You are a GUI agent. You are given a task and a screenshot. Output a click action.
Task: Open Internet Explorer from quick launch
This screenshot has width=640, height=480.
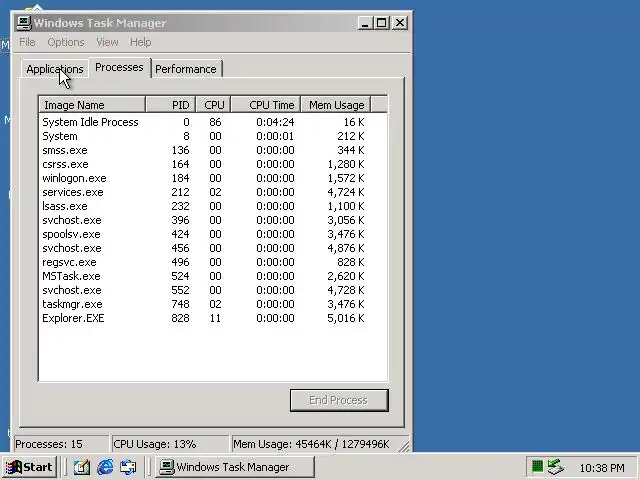[105, 467]
